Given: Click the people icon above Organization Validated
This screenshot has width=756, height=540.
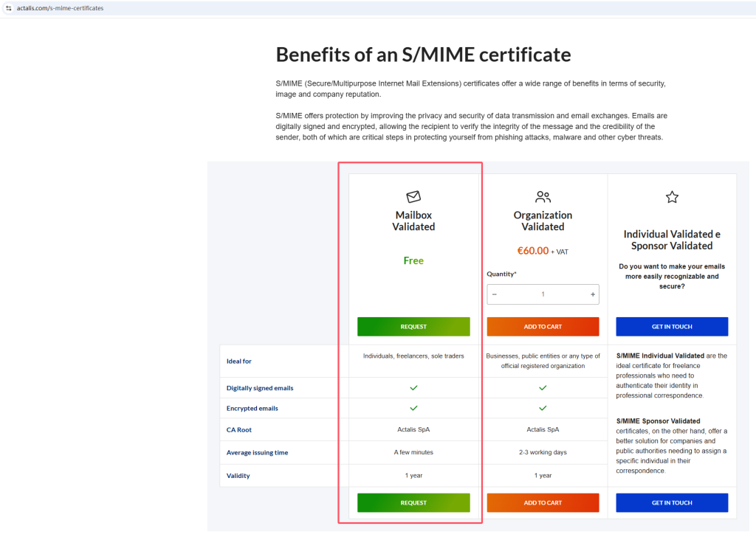Looking at the screenshot, I should click(543, 197).
